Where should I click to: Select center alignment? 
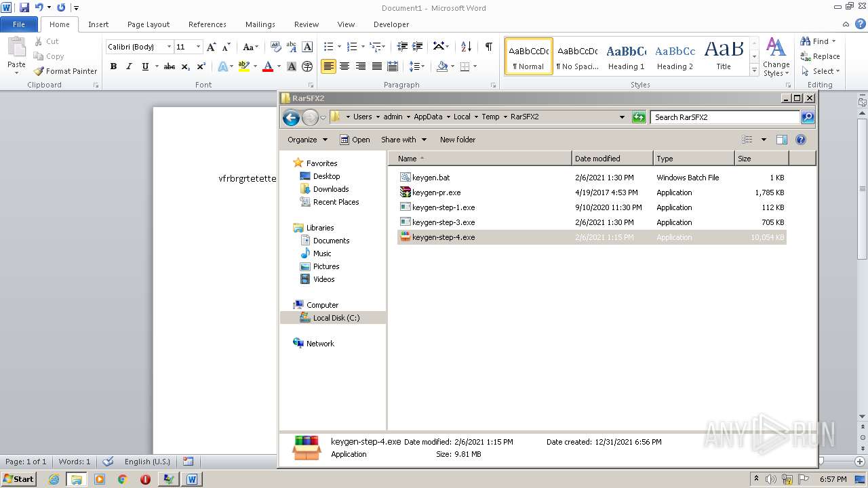point(344,66)
